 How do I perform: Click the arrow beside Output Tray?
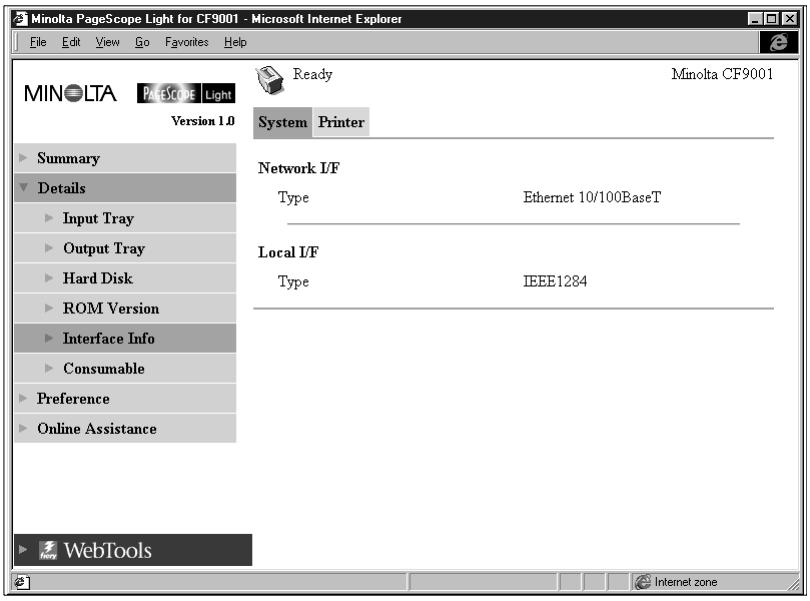49,248
